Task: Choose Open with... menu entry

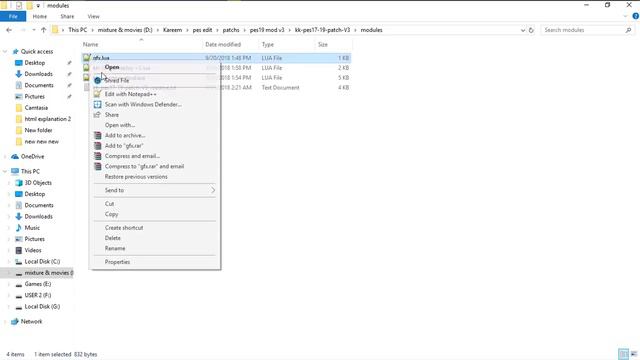Action: pyautogui.click(x=120, y=125)
